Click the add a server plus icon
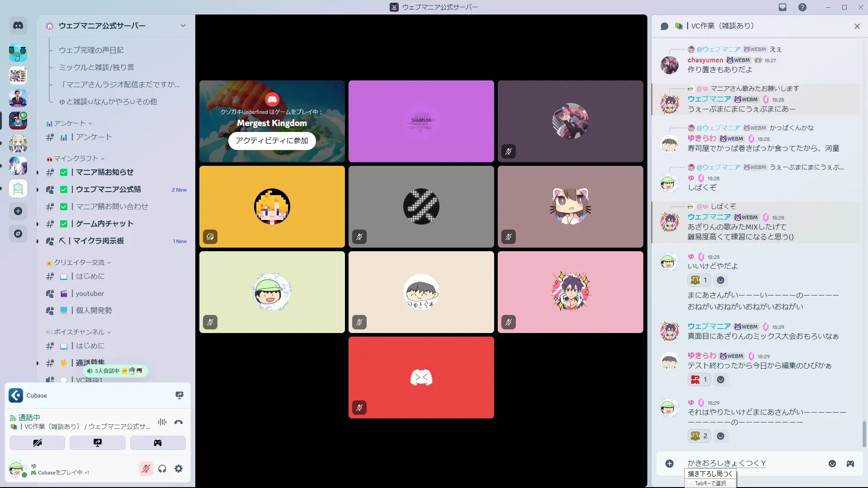 coord(18,211)
